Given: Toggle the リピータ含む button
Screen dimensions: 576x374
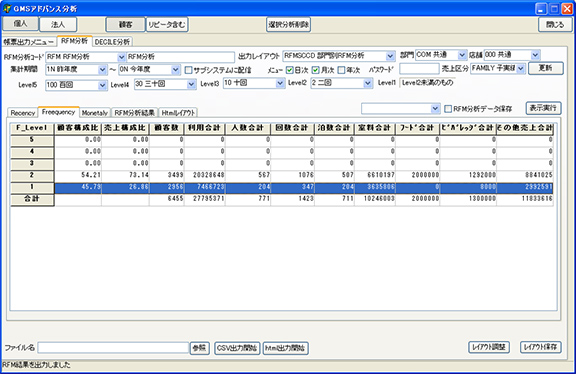Looking at the screenshot, I should click(x=167, y=25).
